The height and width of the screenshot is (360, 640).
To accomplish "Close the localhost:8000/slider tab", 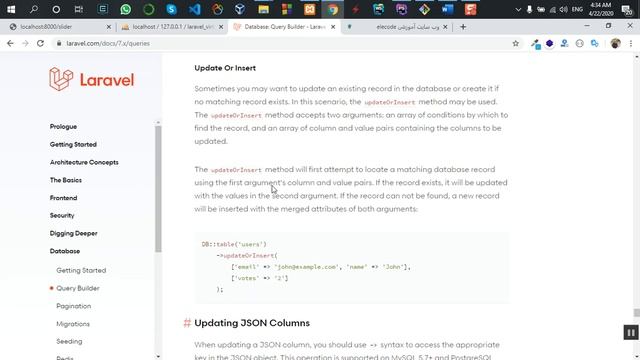I will coord(109,27).
